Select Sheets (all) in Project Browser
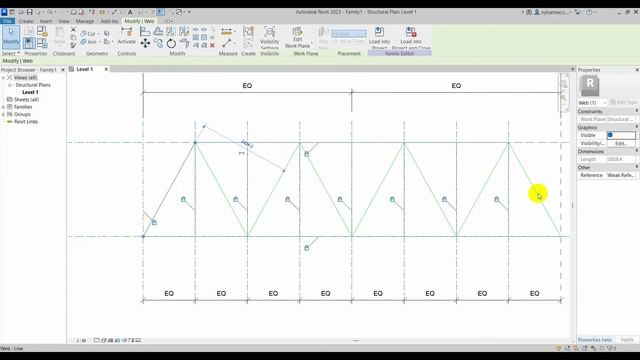Image resolution: width=640 pixels, height=360 pixels. (x=27, y=100)
